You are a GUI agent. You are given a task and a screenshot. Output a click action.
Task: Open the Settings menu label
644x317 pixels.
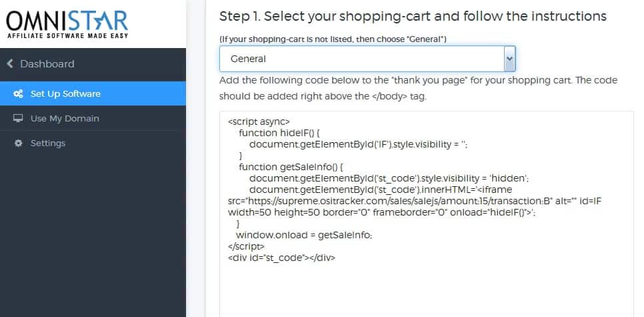tap(48, 143)
